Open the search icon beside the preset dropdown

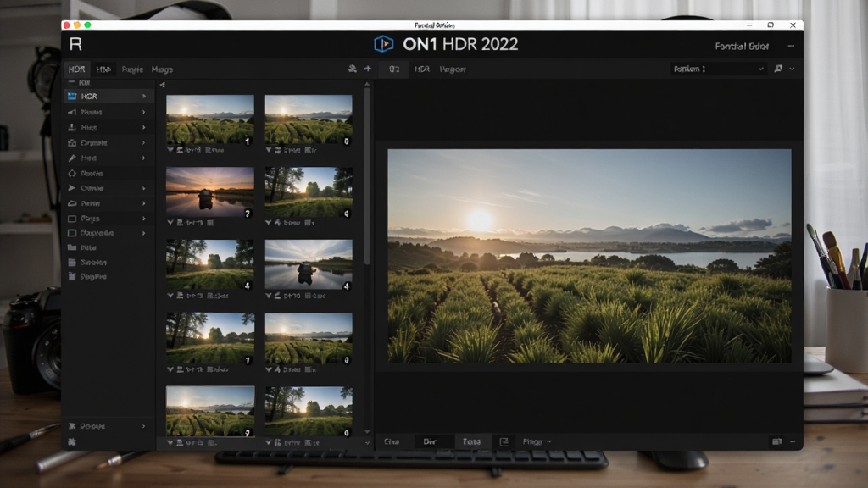click(x=778, y=69)
